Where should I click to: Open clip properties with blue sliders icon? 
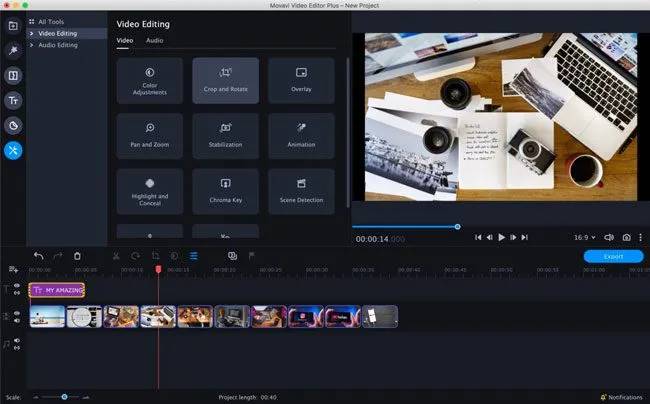click(x=194, y=256)
